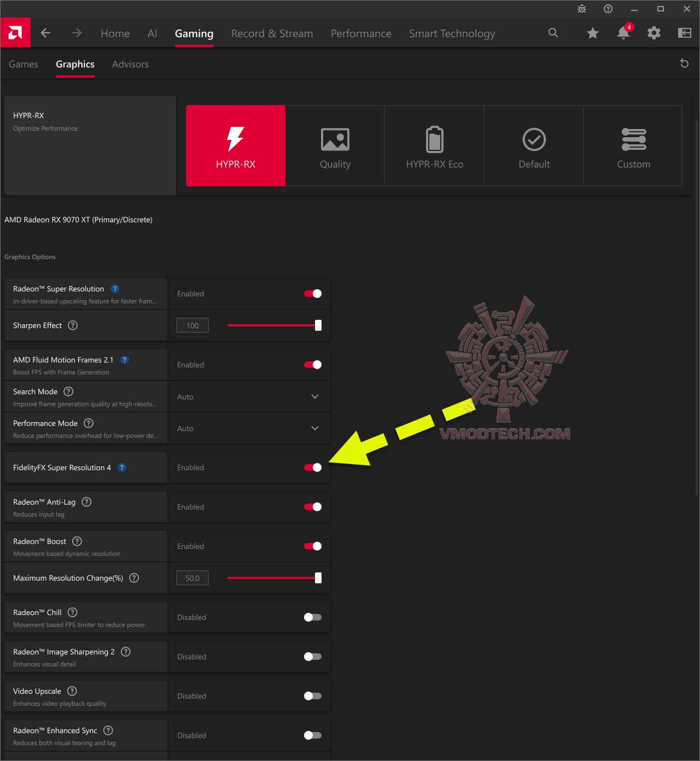Screen dimensions: 700x761
Task: Toggle FidelityFX Super Resolution 4 off
Action: coord(313,467)
